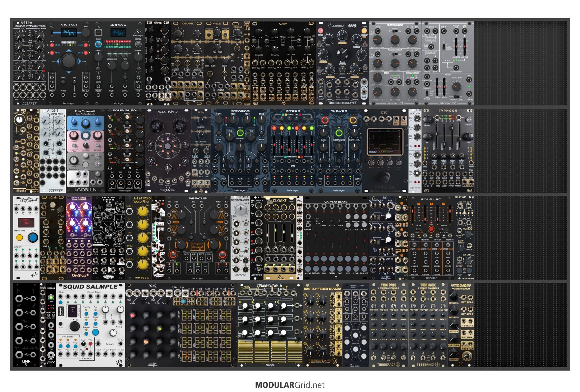Click the yellow Mix knob on A-124 Wasp Filter
Screen dimensions: 580x392
[142, 264]
